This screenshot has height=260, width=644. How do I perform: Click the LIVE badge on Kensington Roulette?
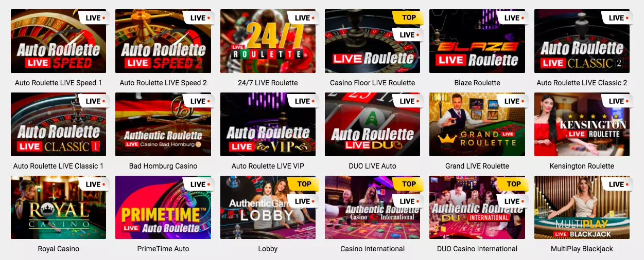618,101
